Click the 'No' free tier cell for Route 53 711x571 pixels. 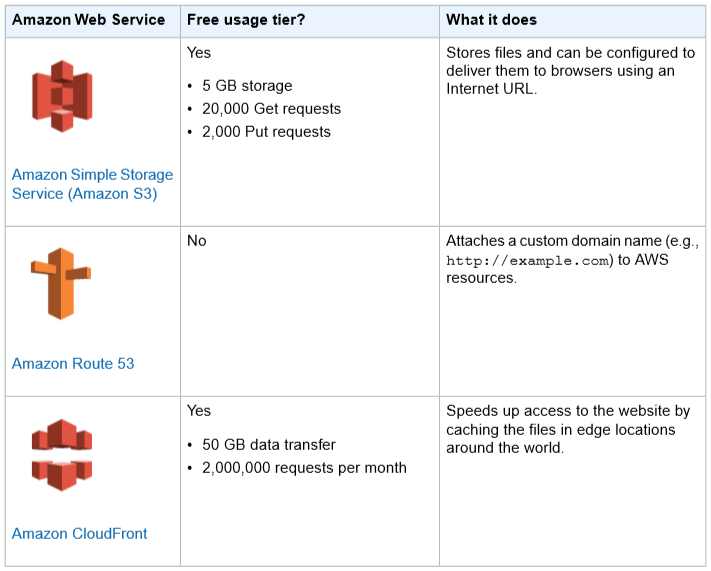(x=197, y=240)
